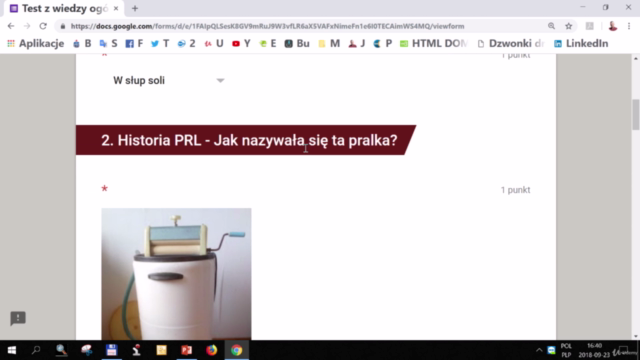Open the P bookmark
Screen dimensions: 640x360
[x=382, y=43]
